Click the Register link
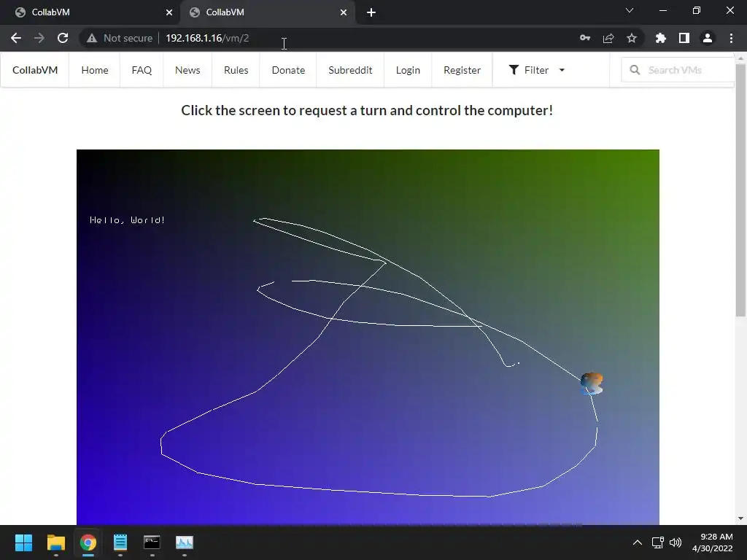Viewport: 747px width, 560px height. (462, 70)
